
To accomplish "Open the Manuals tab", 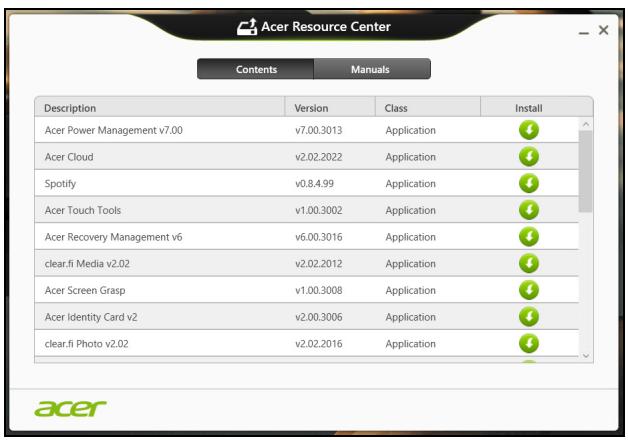I will 372,69.
